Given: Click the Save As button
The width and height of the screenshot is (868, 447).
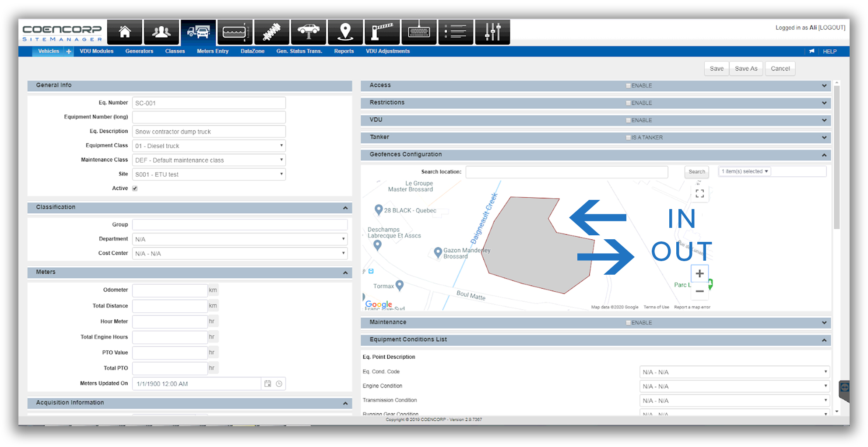Looking at the screenshot, I should point(746,68).
